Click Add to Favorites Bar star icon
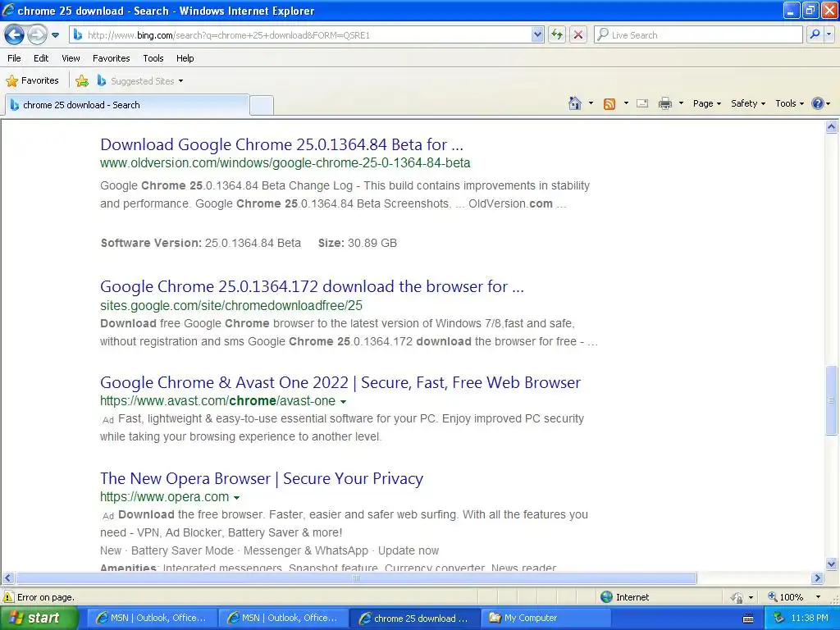The width and height of the screenshot is (840, 630). click(x=82, y=81)
